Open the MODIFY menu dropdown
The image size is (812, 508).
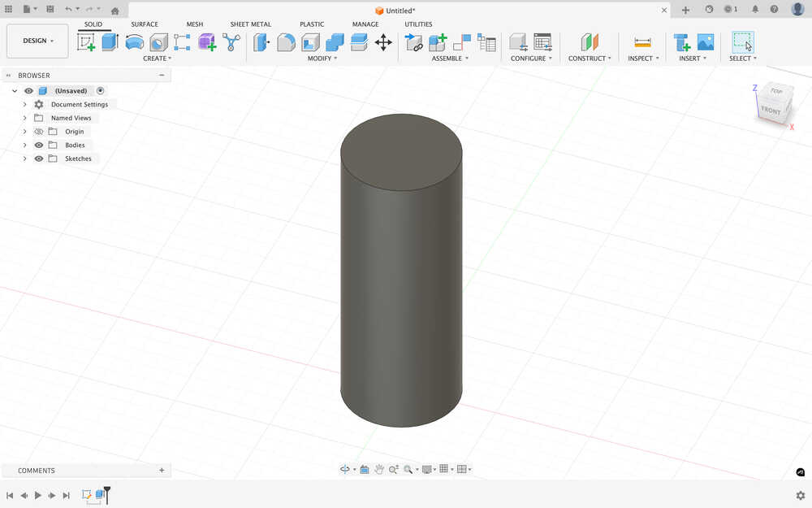point(322,59)
